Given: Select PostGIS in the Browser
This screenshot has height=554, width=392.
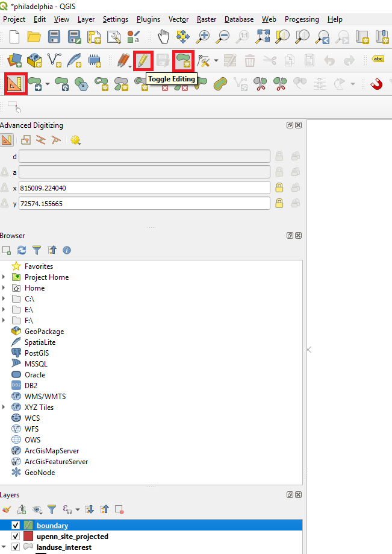Looking at the screenshot, I should [36, 353].
